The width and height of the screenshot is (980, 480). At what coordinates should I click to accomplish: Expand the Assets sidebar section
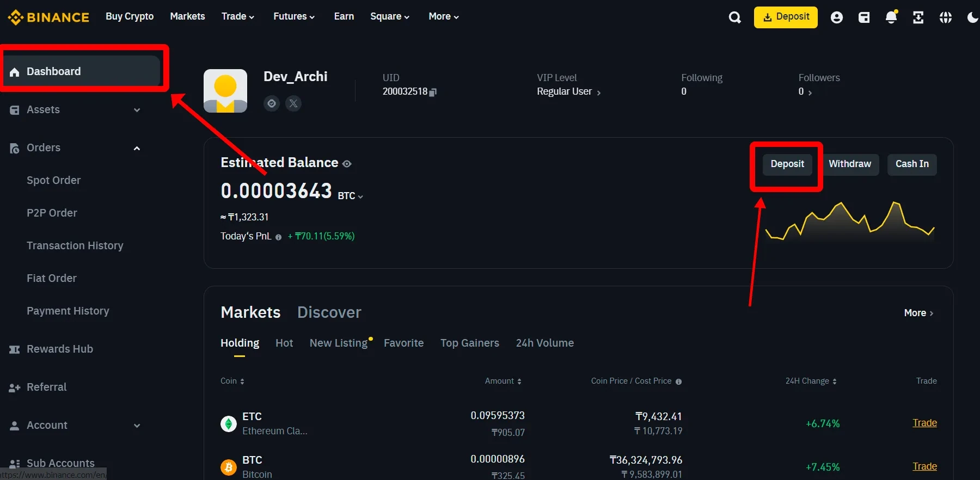click(x=137, y=110)
